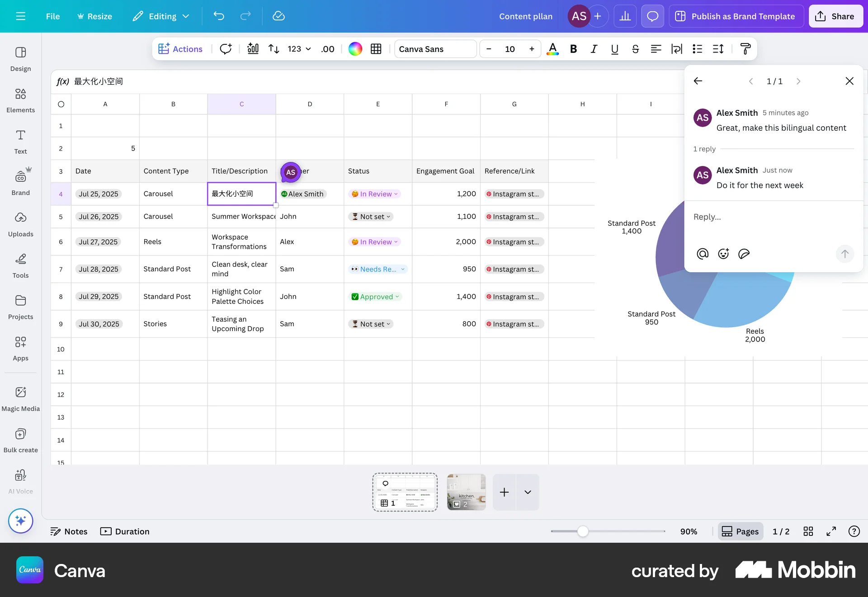This screenshot has width=868, height=597.
Task: Click the copy style paint roller icon
Action: (x=745, y=49)
